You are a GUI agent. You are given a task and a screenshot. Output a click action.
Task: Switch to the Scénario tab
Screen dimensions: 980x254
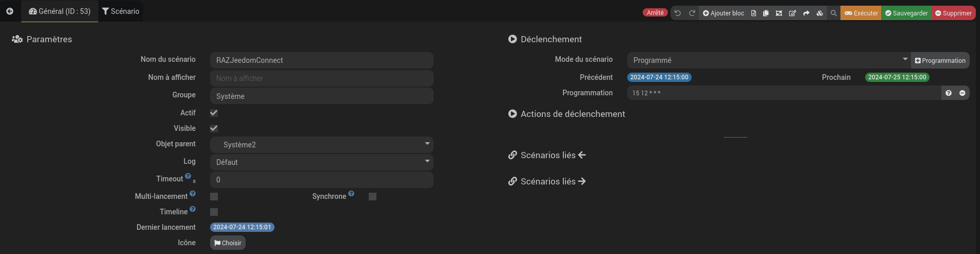click(x=121, y=11)
